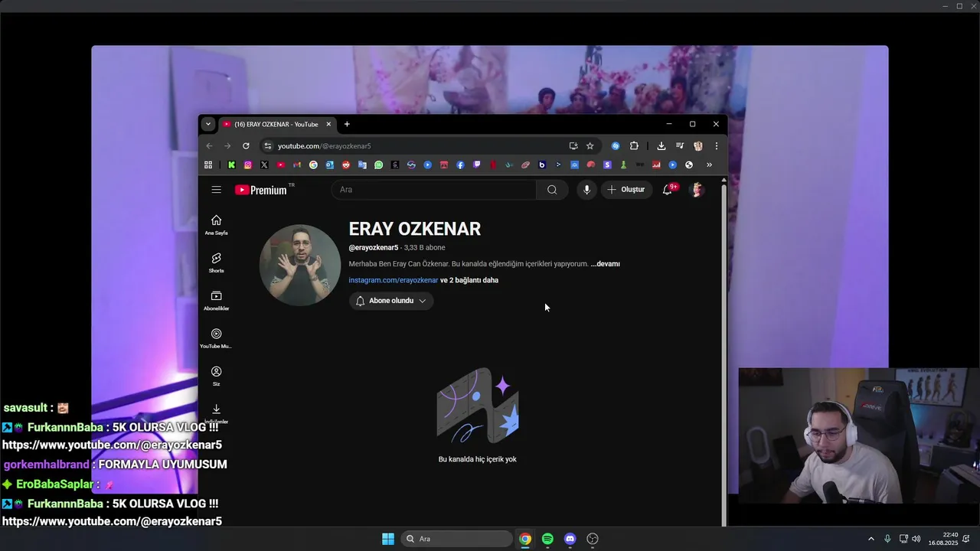
Task: Open the Chrome three-dot menu
Action: coord(717,146)
